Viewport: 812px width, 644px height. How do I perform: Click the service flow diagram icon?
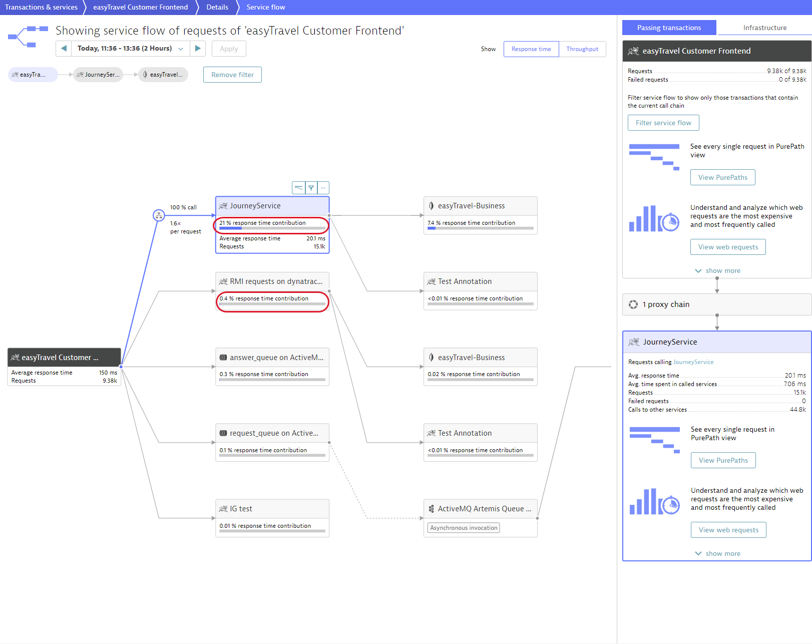coord(28,37)
